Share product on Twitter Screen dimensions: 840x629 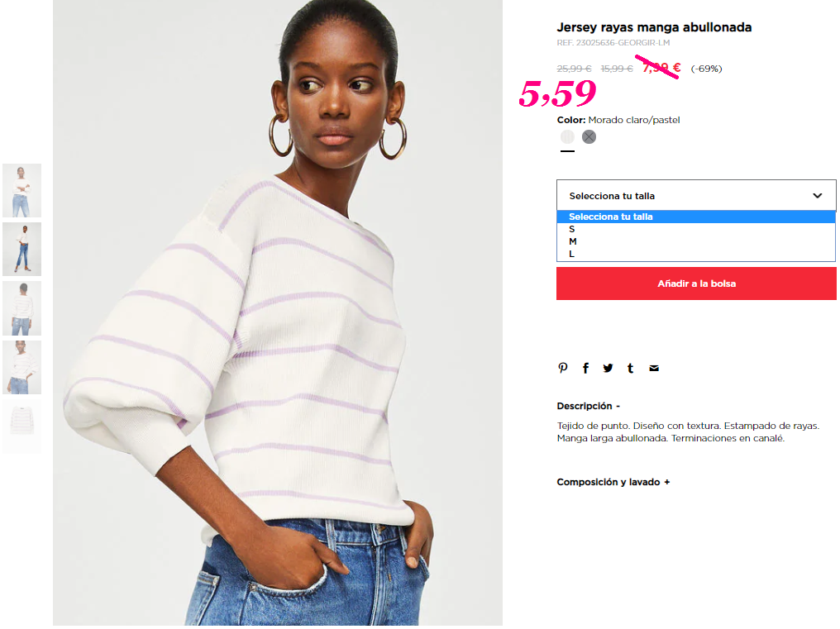pos(608,368)
